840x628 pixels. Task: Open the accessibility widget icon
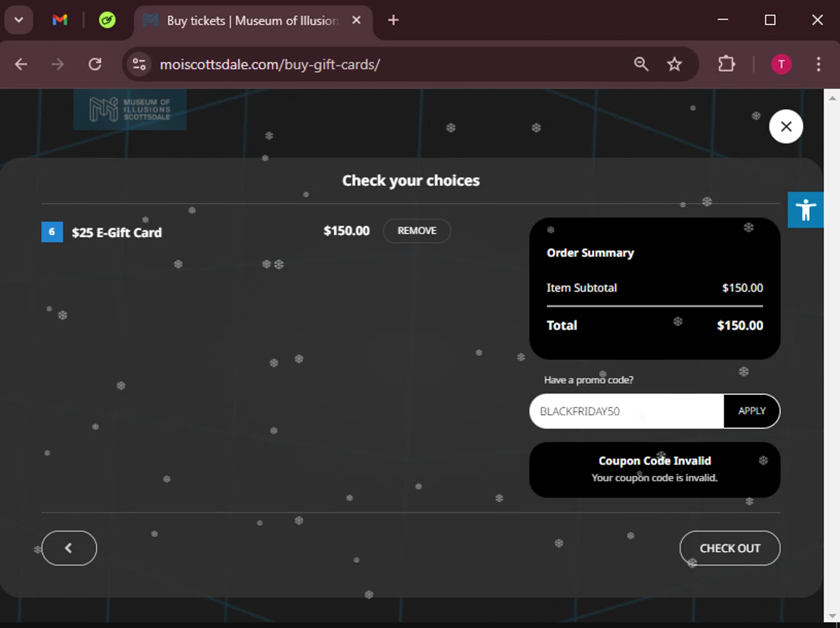point(805,210)
